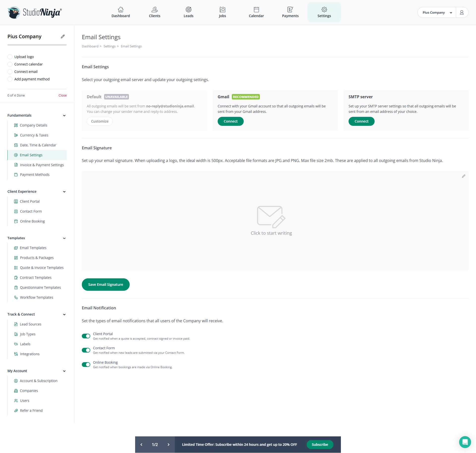Image resolution: width=476 pixels, height=453 pixels.
Task: Collapse the Fundamentals section
Action: point(64,115)
